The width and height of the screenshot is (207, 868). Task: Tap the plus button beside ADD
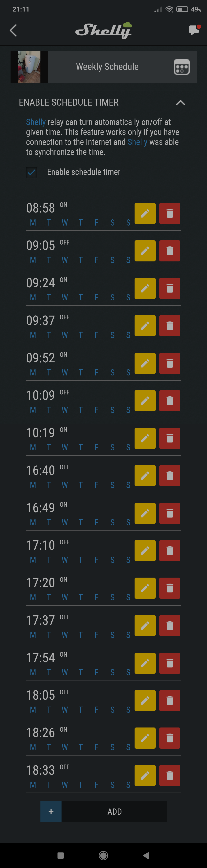(x=51, y=811)
